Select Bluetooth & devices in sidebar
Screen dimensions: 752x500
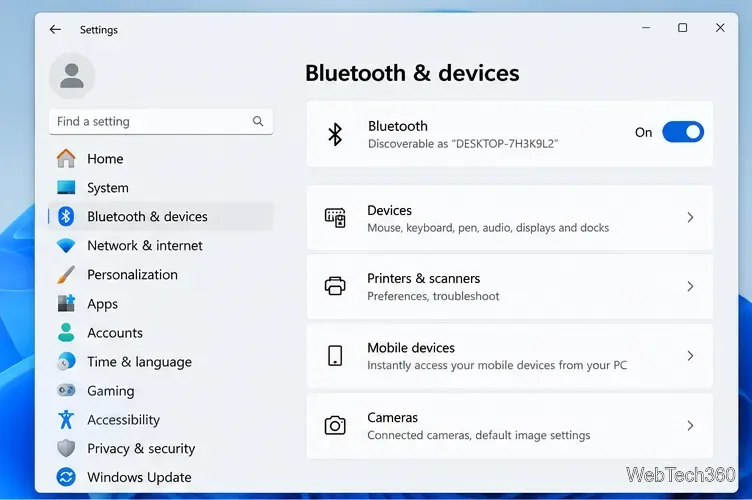coord(161,217)
